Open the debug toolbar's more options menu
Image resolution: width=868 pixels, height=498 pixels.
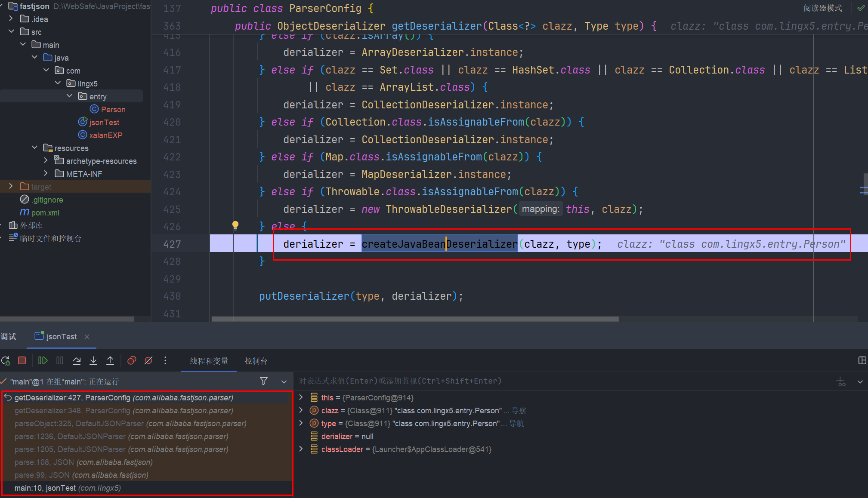point(165,361)
